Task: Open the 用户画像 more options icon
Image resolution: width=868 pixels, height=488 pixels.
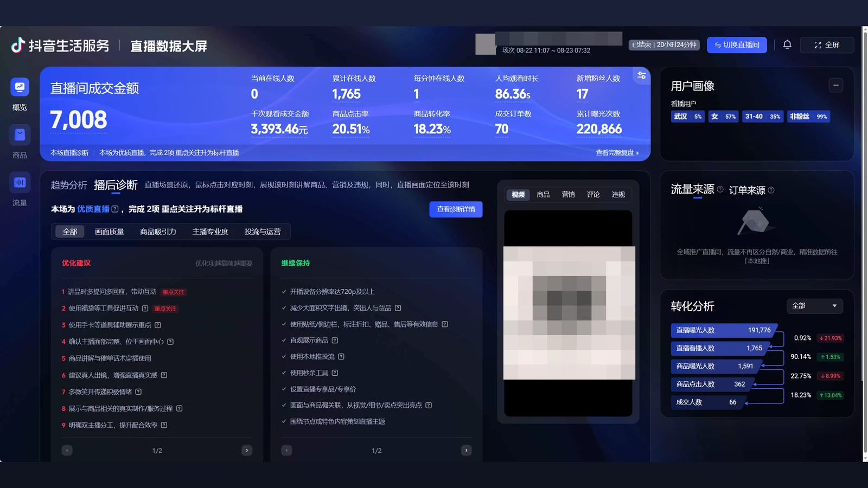Action: coord(836,85)
